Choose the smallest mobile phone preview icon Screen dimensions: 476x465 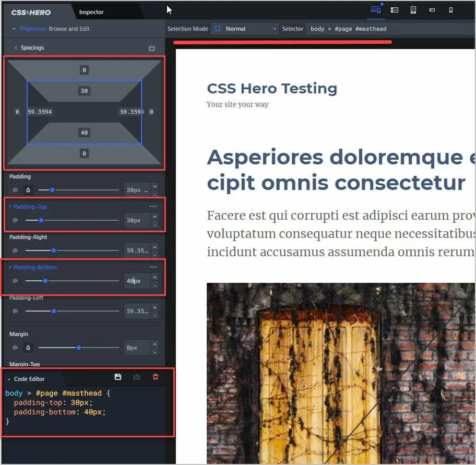[451, 10]
